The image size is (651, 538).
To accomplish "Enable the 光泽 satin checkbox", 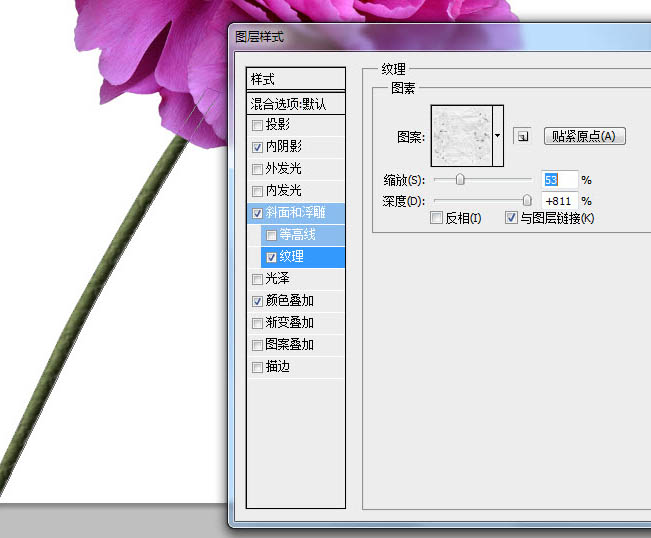I will coord(258,279).
